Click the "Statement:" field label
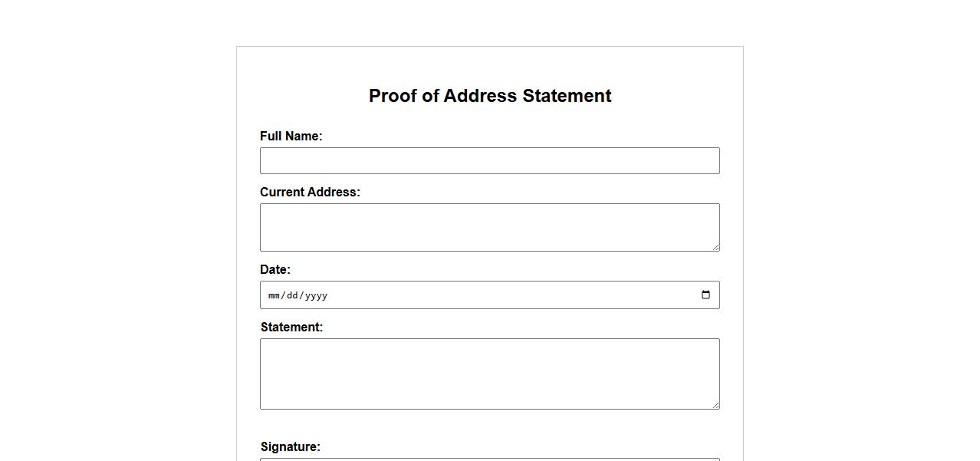Image resolution: width=980 pixels, height=461 pixels. tap(291, 328)
